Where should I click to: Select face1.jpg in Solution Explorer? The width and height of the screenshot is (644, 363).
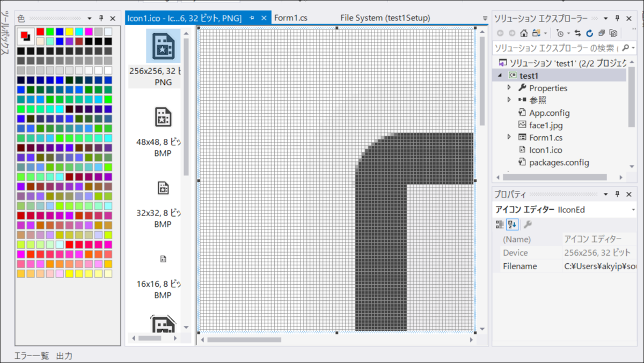point(545,125)
